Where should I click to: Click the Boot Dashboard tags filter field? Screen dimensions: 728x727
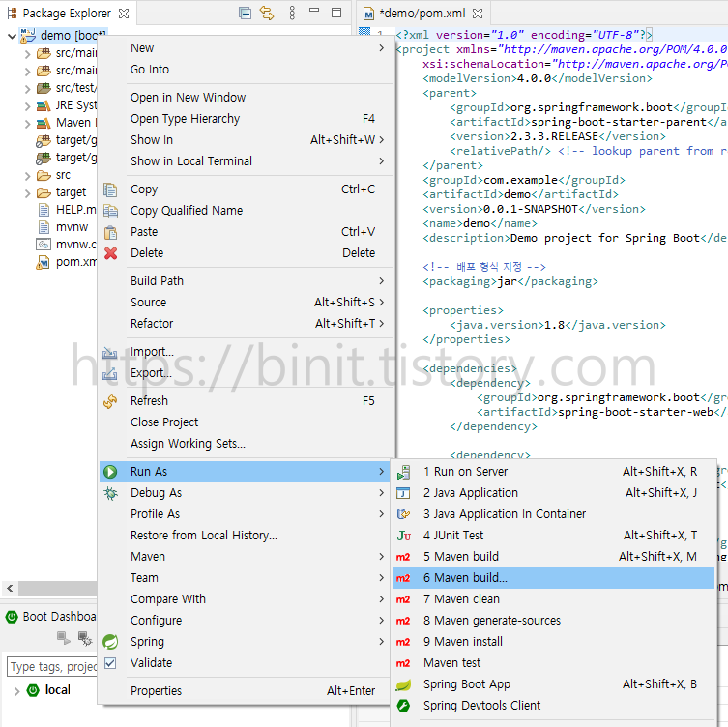pos(52,667)
